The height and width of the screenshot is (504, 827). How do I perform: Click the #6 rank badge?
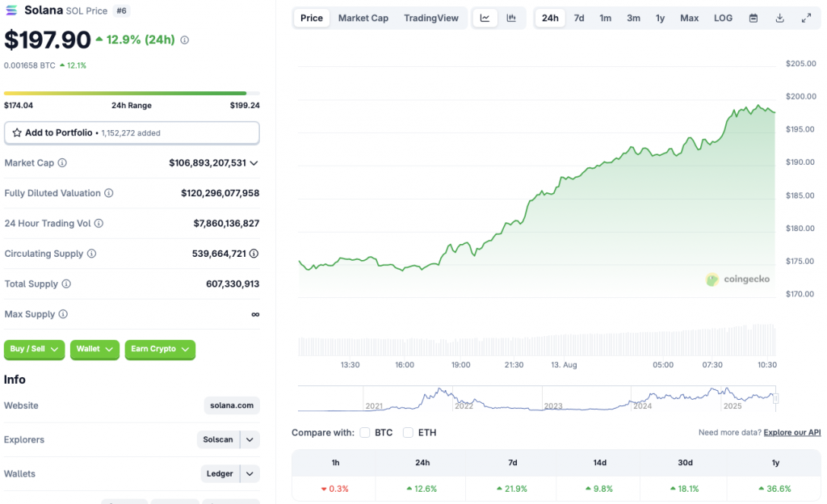tap(122, 10)
